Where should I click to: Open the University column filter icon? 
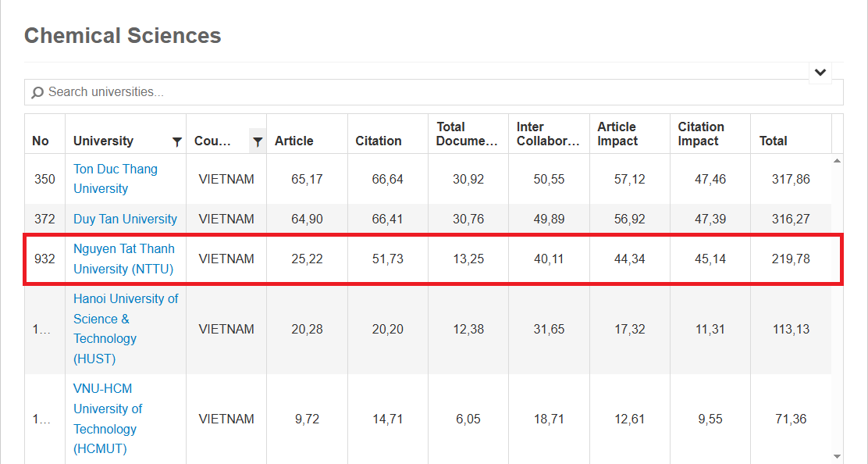(177, 141)
